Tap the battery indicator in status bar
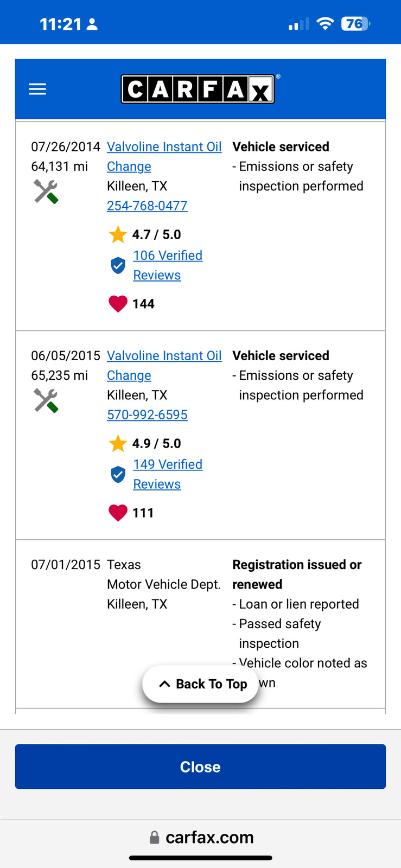The width and height of the screenshot is (401, 868). pos(355,24)
